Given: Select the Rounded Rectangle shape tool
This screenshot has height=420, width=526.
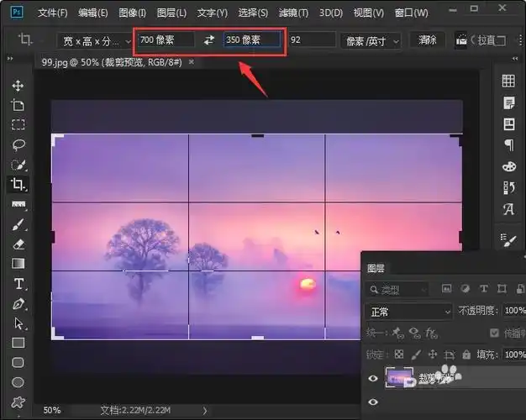Looking at the screenshot, I should pyautogui.click(x=18, y=363).
